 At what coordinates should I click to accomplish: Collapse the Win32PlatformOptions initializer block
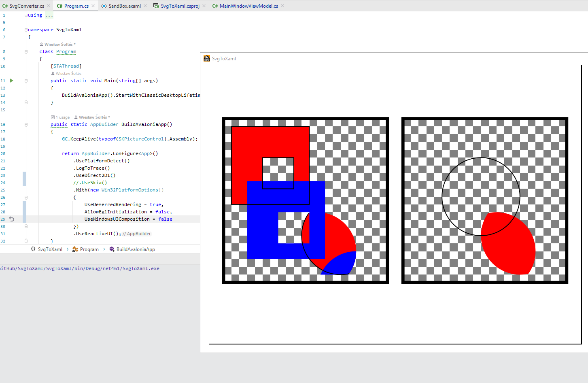(26, 197)
